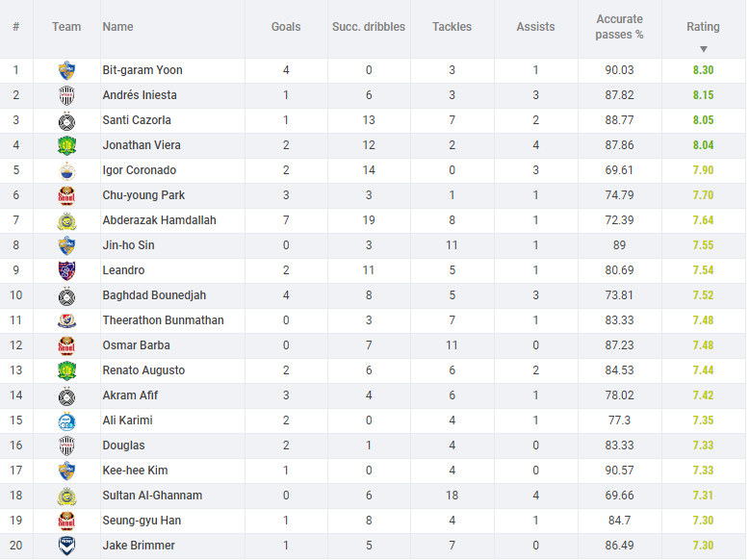Toggle the Rating column sort arrow

703,49
